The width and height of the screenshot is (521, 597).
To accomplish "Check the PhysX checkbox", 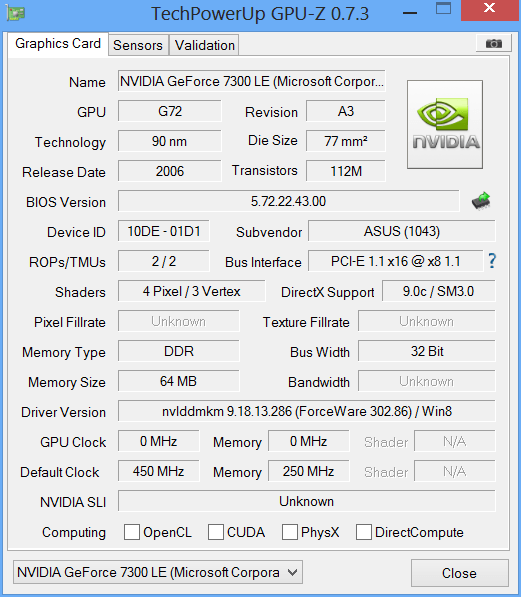I will pyautogui.click(x=290, y=532).
